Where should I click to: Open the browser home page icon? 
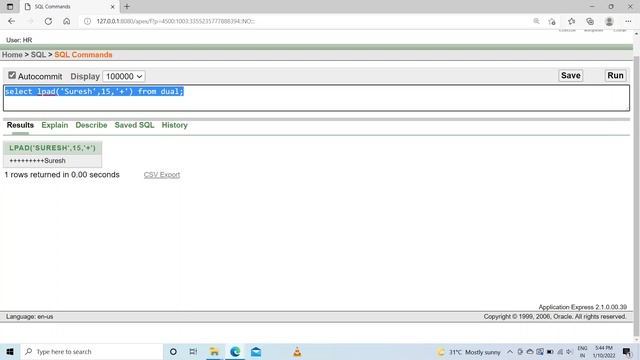67,21
